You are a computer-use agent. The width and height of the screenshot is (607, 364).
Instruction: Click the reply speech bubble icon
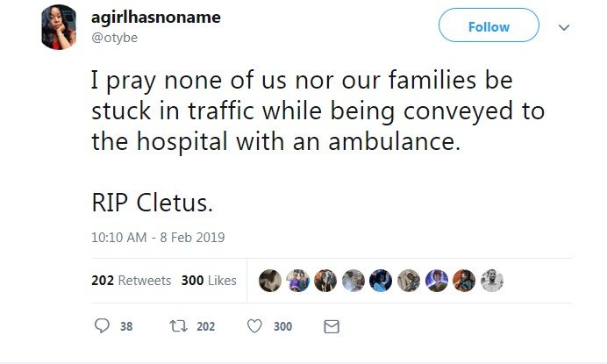pos(102,326)
